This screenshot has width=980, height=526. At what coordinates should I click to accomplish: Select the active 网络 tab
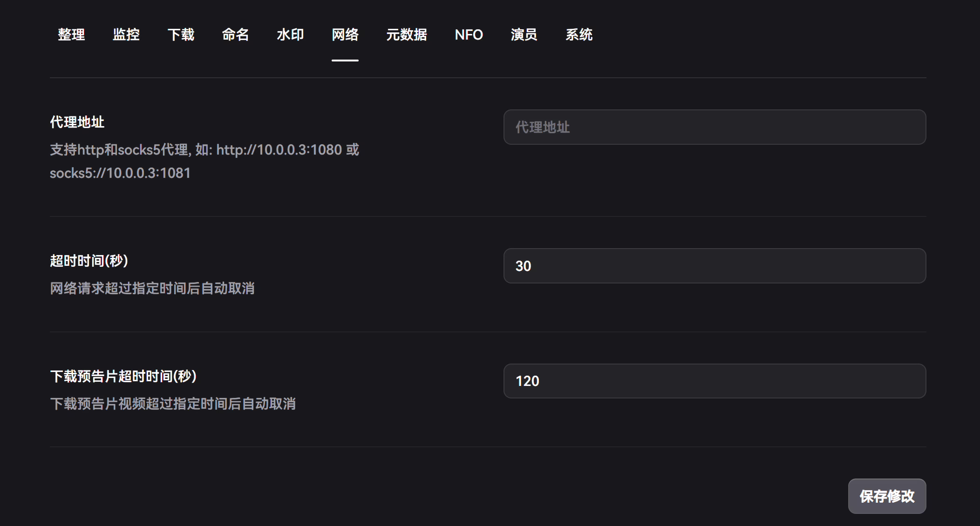(345, 34)
